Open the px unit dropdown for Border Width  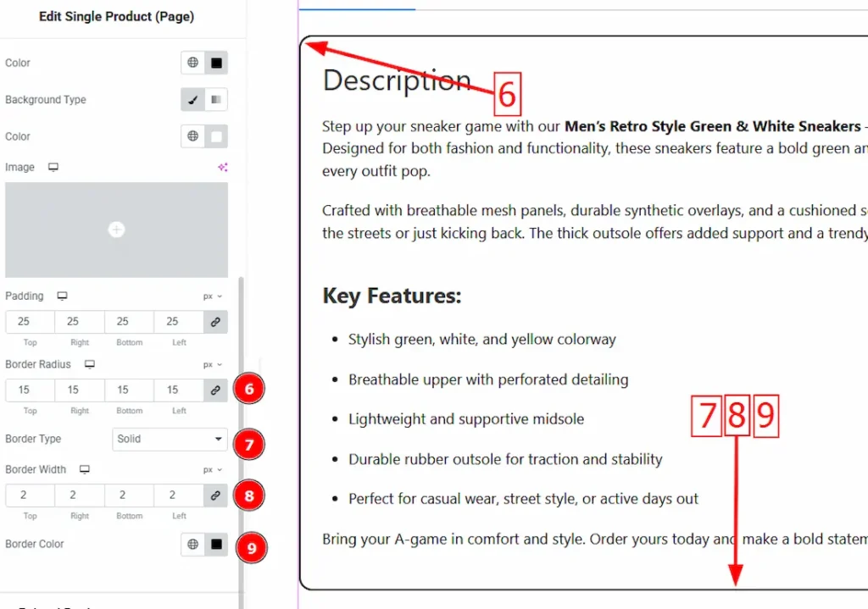click(x=212, y=469)
